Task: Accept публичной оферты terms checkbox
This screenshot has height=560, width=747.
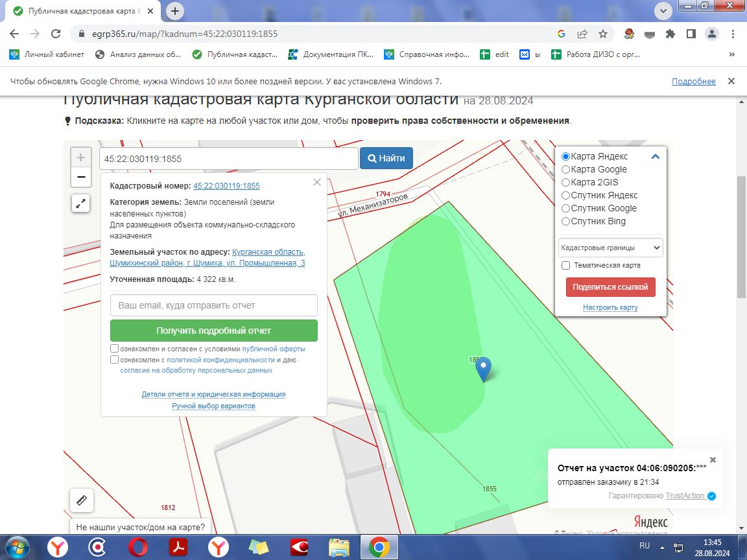Action: (x=114, y=349)
